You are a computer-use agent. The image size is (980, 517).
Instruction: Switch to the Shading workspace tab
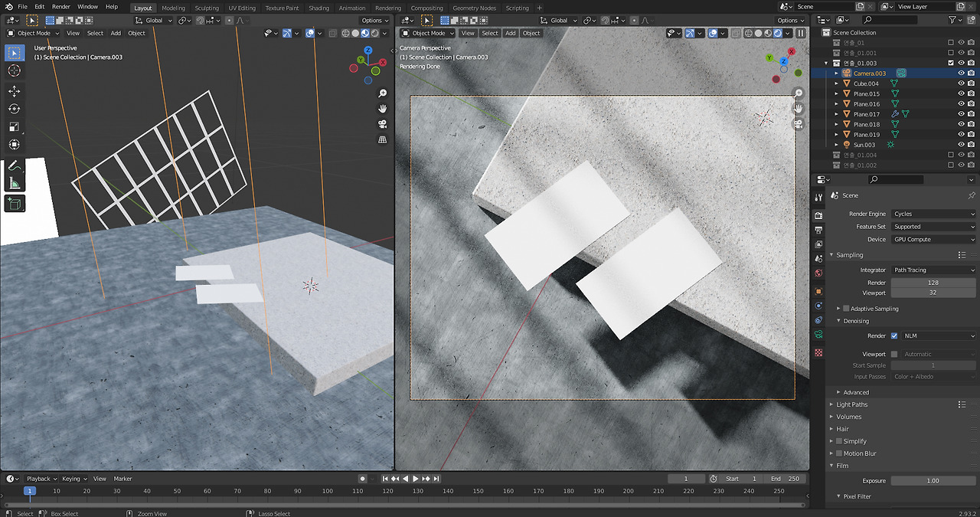pyautogui.click(x=318, y=8)
